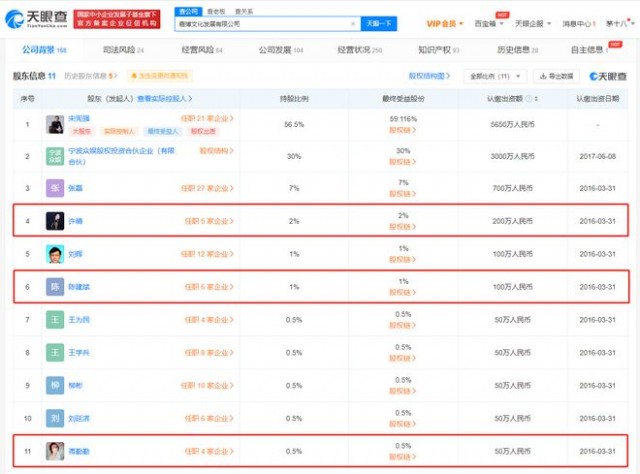Open 历史股东信息 link
The height and width of the screenshot is (474, 640).
tap(91, 76)
